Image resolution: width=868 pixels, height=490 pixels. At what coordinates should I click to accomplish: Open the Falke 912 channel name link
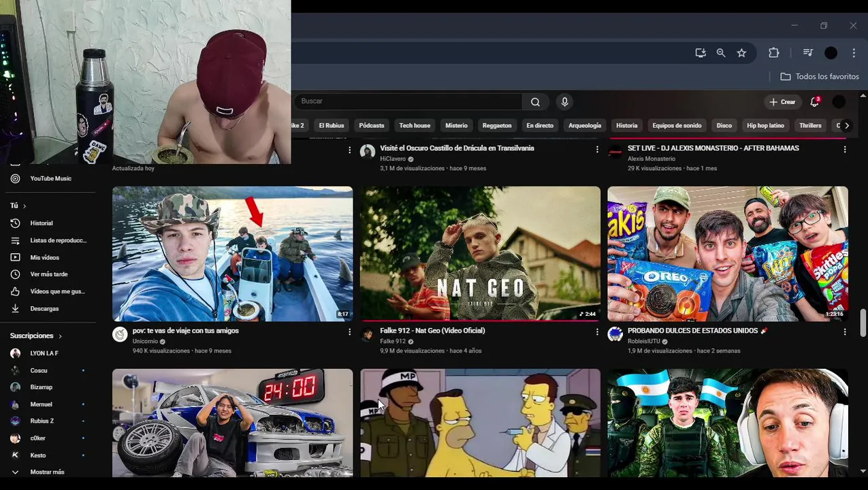coord(393,342)
